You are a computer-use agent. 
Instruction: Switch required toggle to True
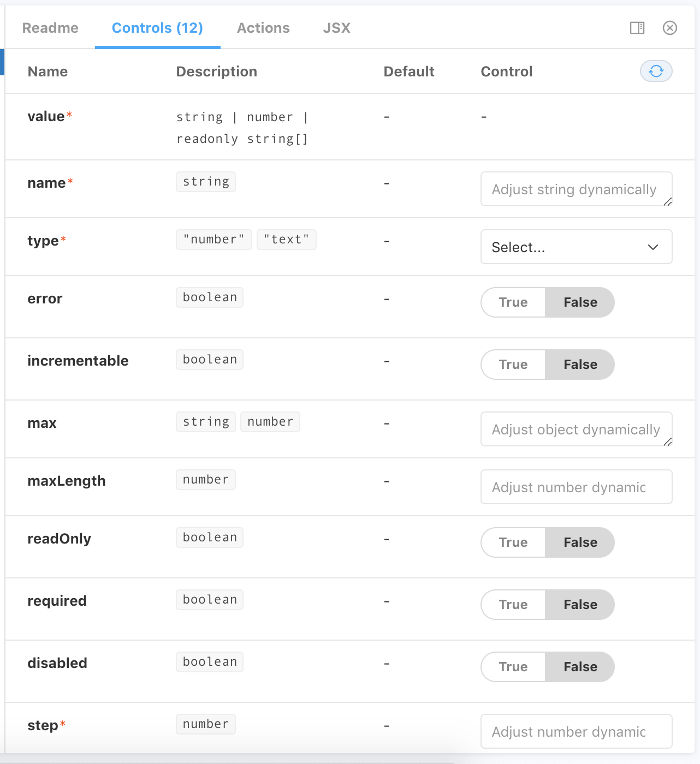(513, 604)
